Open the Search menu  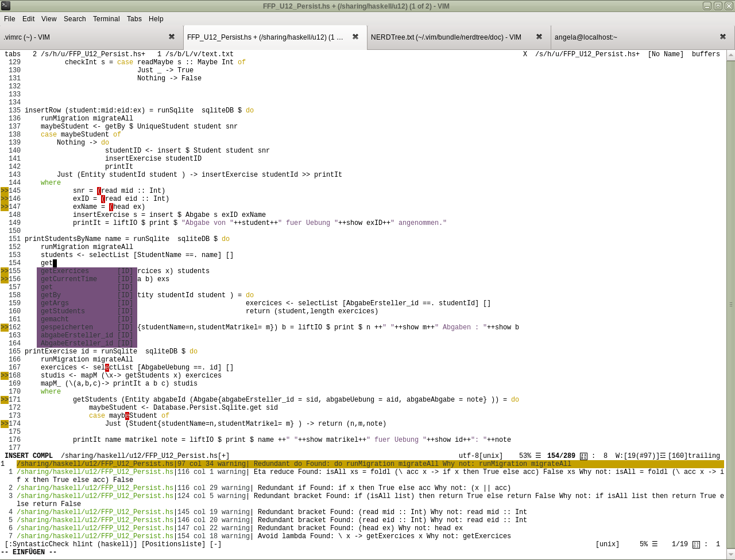75,18
